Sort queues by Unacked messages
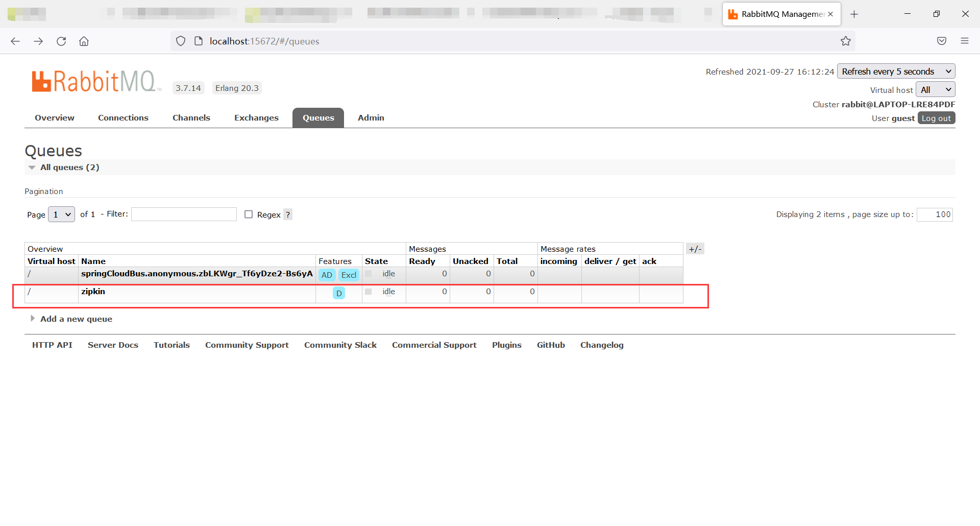 pos(471,261)
